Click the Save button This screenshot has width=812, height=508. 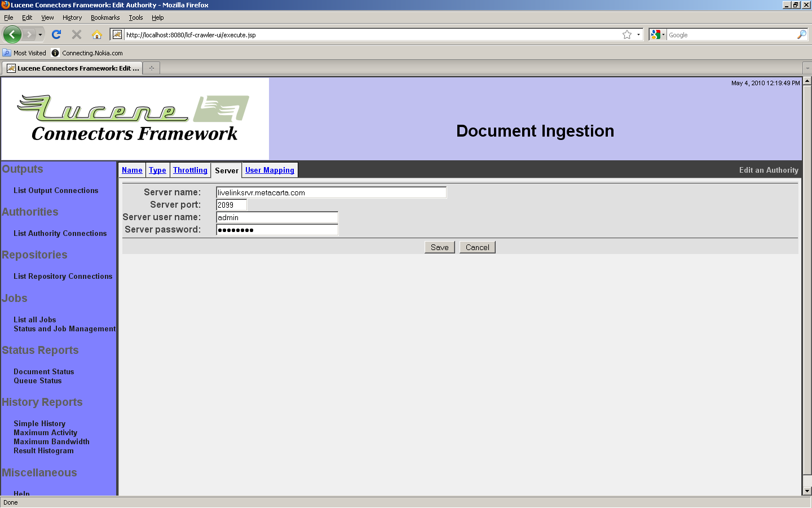pyautogui.click(x=439, y=247)
